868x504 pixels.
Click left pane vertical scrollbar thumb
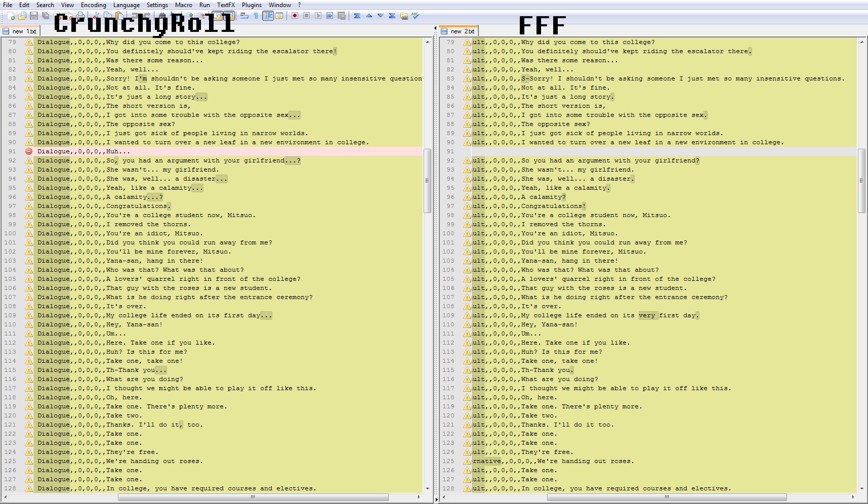(427, 181)
